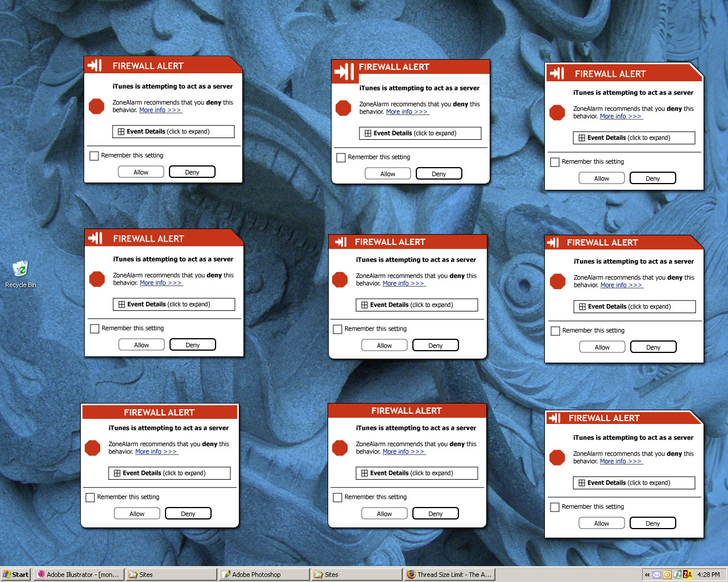This screenshot has width=728, height=582.
Task: Click red stop-sign icon in bottom-right alert
Action: coord(557,458)
